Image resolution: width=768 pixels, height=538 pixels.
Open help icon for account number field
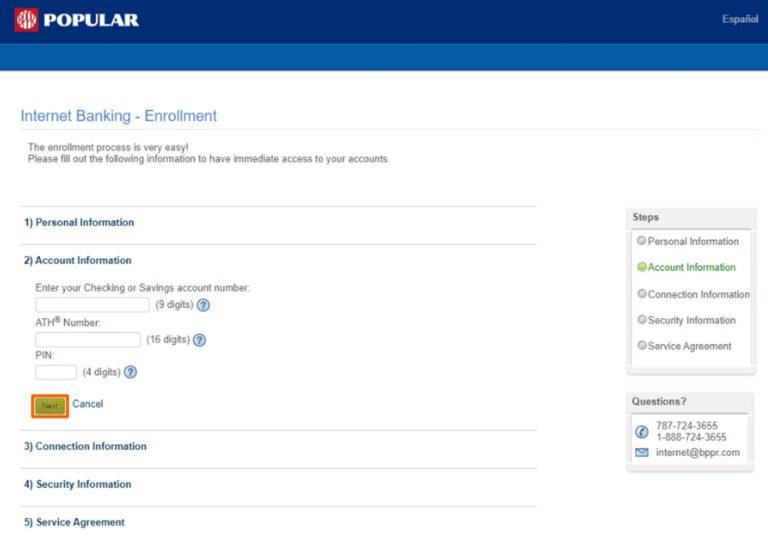[203, 305]
